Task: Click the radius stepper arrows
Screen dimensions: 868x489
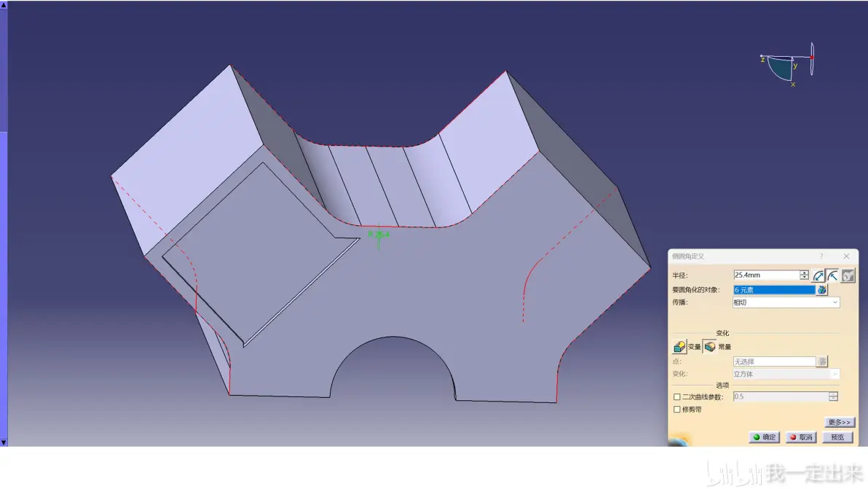Action: pos(804,275)
